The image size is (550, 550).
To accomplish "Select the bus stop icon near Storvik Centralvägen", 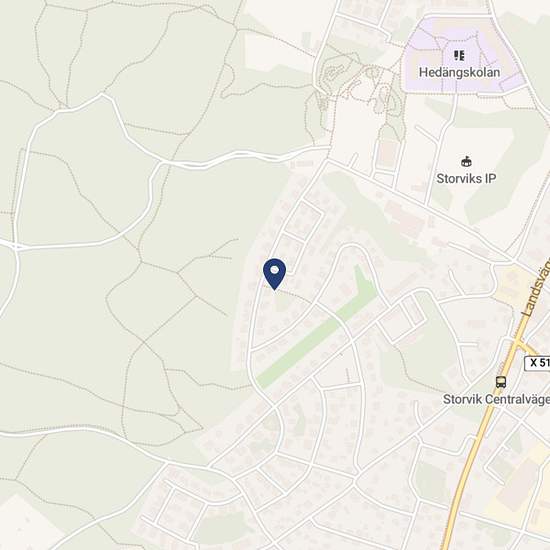I will tap(501, 382).
